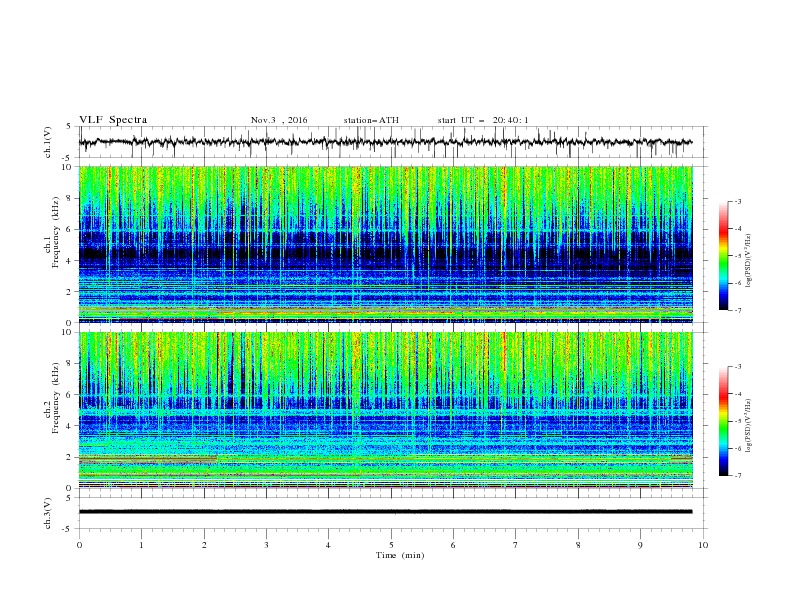The image size is (792, 612).
Task: Click the ch.2 spectrogram plot
Action: [386, 410]
